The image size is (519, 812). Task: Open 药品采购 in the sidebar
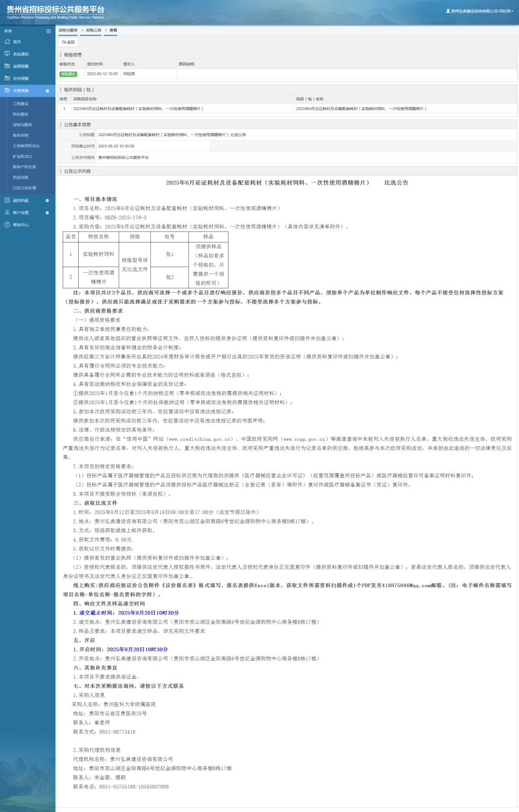tap(20, 178)
